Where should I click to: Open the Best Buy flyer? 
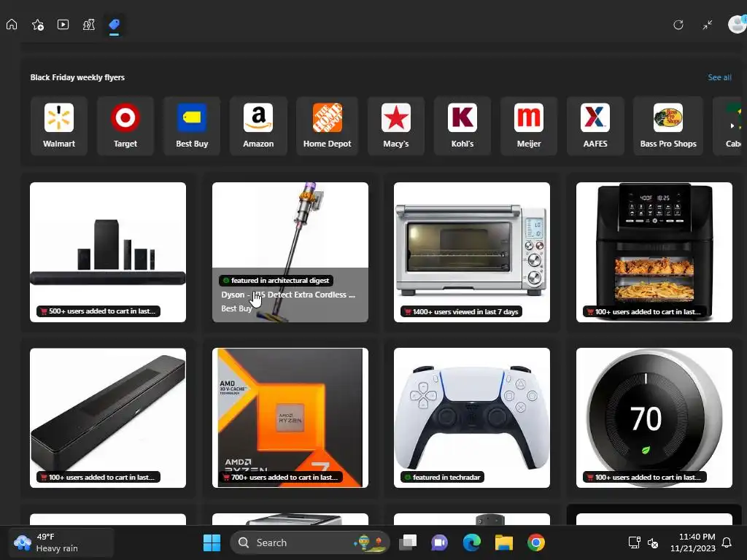coord(192,125)
